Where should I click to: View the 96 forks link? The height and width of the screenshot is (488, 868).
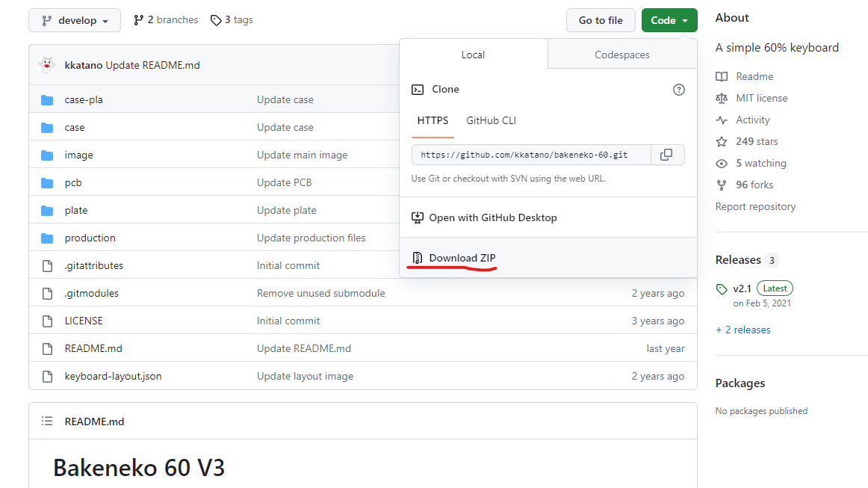click(754, 185)
